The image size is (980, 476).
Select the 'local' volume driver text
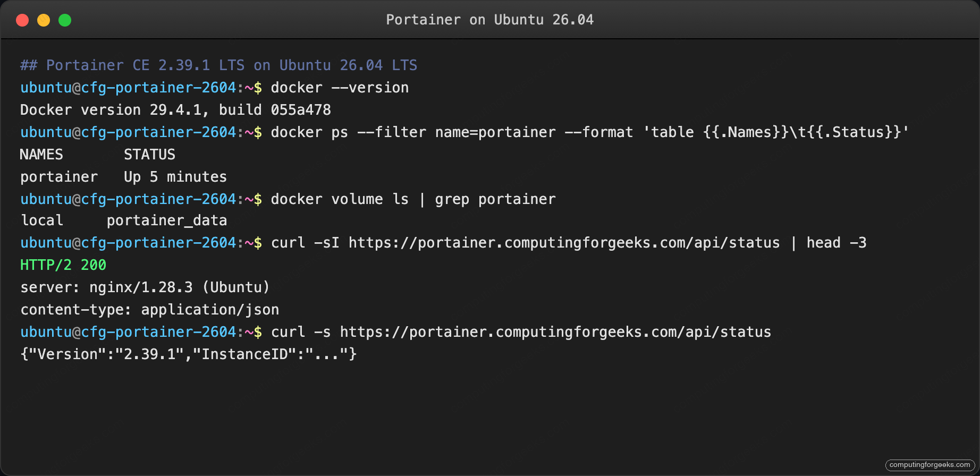tap(42, 220)
